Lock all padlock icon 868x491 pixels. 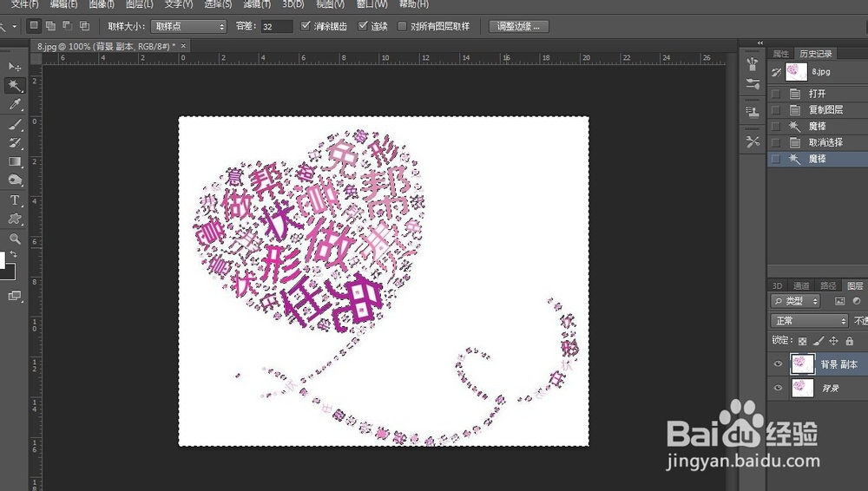pyautogui.click(x=849, y=341)
